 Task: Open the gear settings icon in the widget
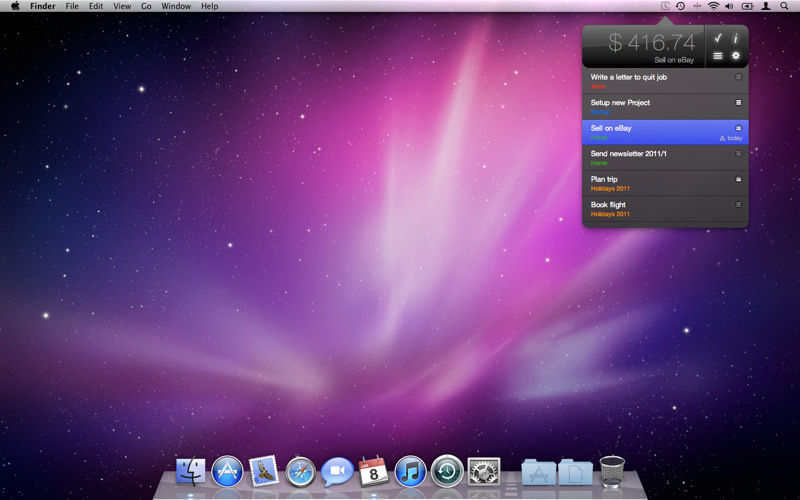pyautogui.click(x=736, y=56)
